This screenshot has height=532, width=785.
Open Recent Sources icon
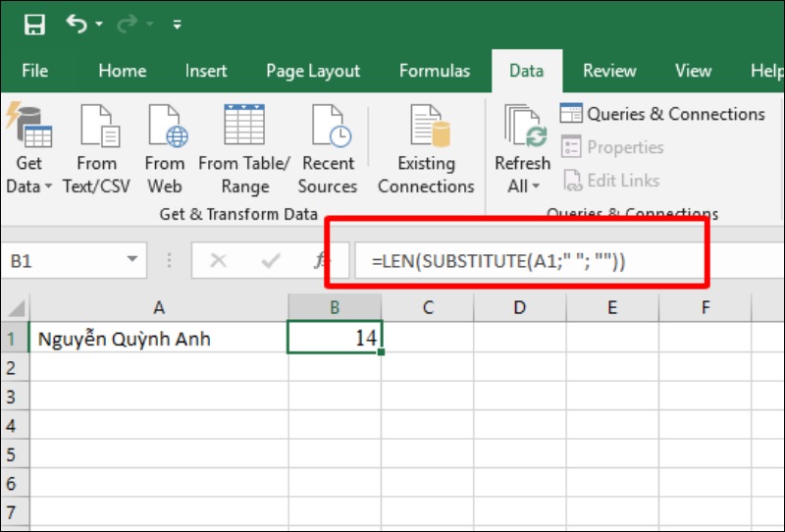pos(328,128)
